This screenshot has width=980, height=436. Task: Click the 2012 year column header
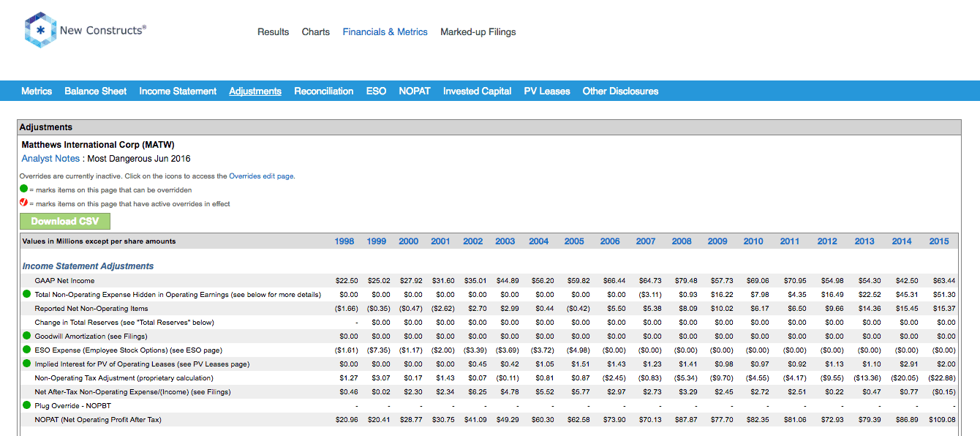pos(827,241)
